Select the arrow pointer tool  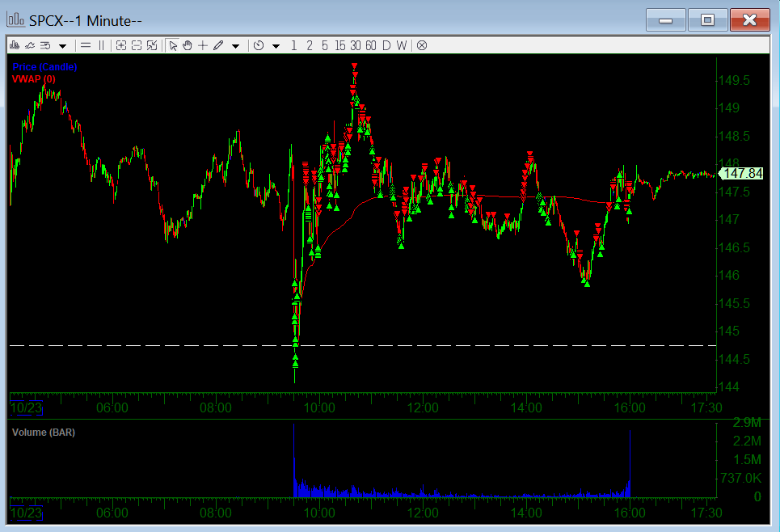click(173, 46)
